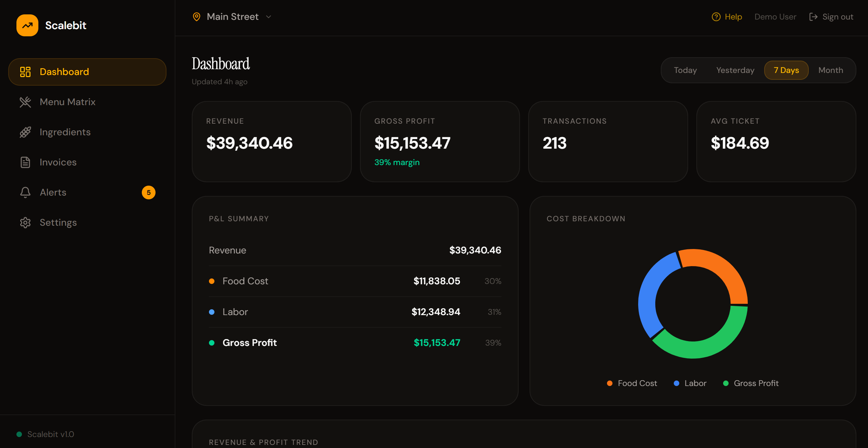868x448 pixels.
Task: Open the Main Street location selector
Action: [233, 17]
